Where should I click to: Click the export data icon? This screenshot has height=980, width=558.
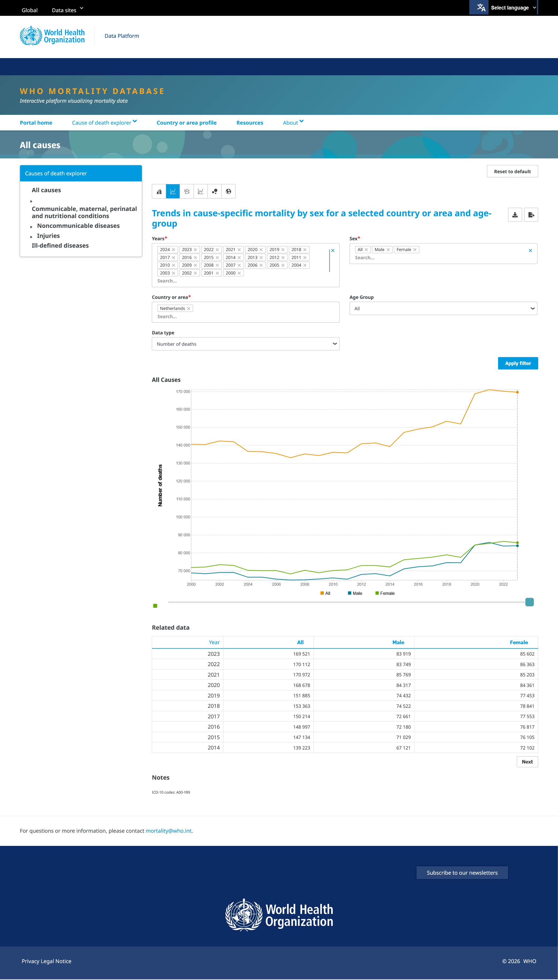pyautogui.click(x=531, y=215)
